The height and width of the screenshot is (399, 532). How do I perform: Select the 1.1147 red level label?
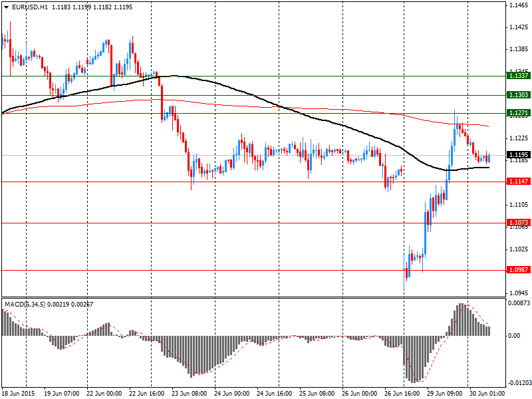click(518, 182)
